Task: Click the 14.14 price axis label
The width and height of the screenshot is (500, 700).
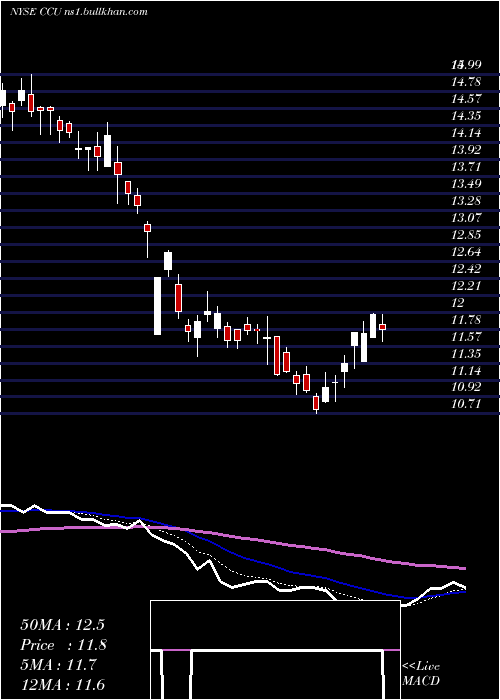Action: click(466, 133)
